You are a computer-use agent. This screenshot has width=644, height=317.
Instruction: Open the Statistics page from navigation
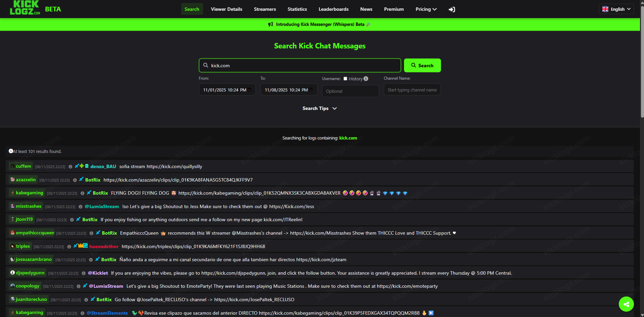[297, 9]
